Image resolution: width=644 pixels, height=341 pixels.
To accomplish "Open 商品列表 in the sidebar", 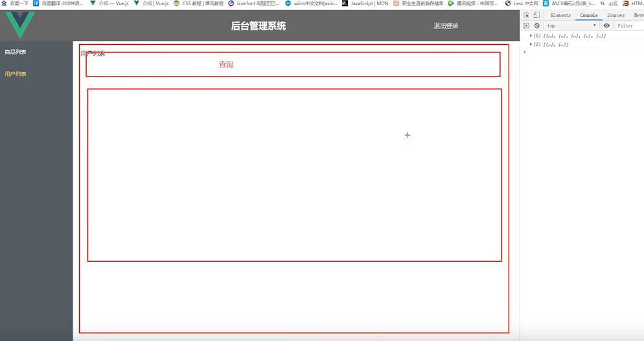I will (16, 52).
